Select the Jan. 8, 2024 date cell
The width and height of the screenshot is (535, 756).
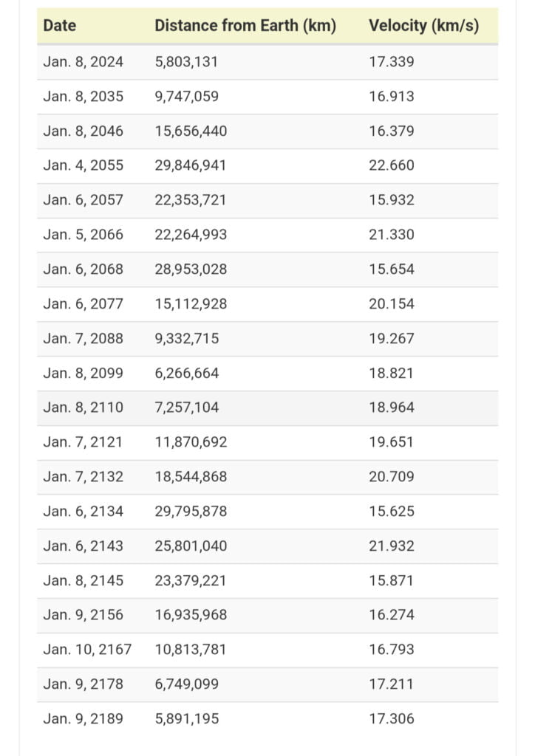(x=84, y=62)
